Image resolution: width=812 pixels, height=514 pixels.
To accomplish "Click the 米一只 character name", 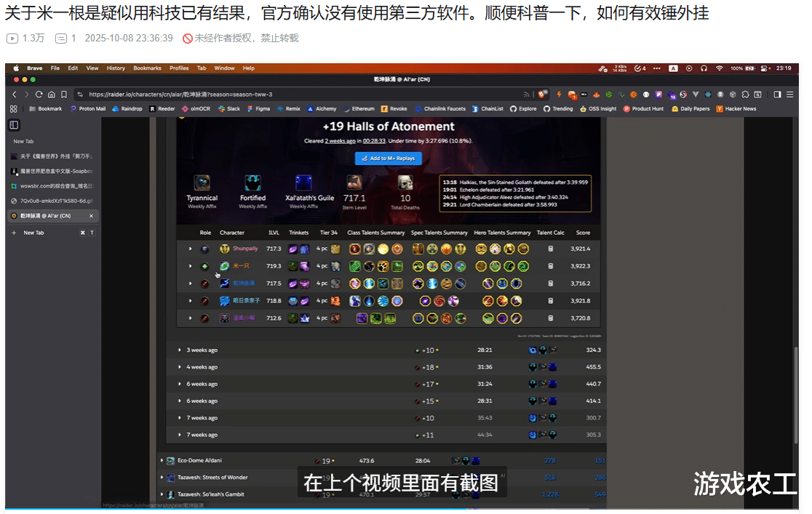I will coord(241,266).
